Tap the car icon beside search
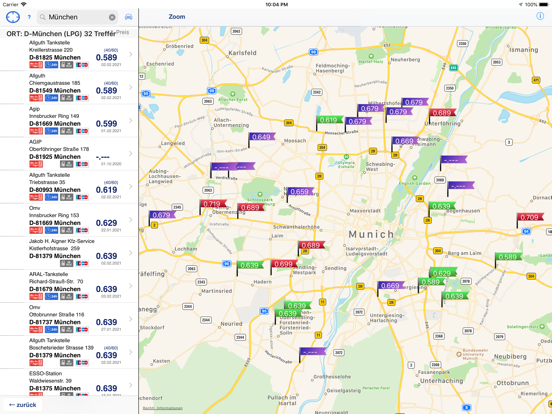The width and height of the screenshot is (552, 414). (128, 17)
